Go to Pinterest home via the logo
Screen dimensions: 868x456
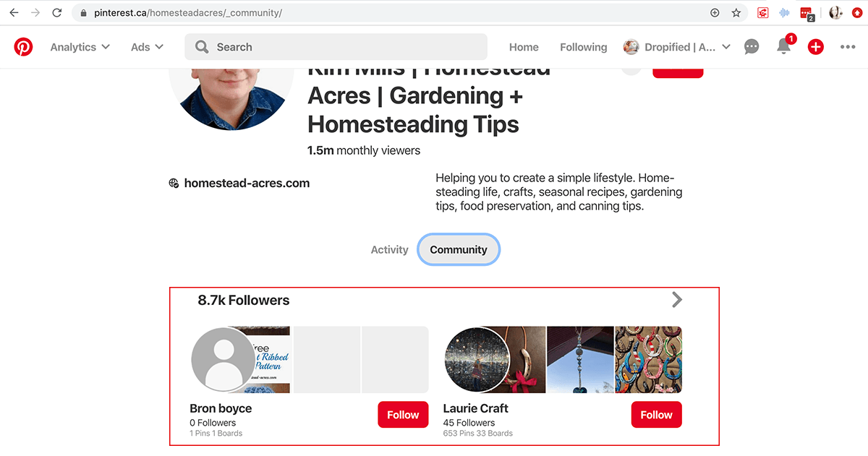tap(23, 47)
